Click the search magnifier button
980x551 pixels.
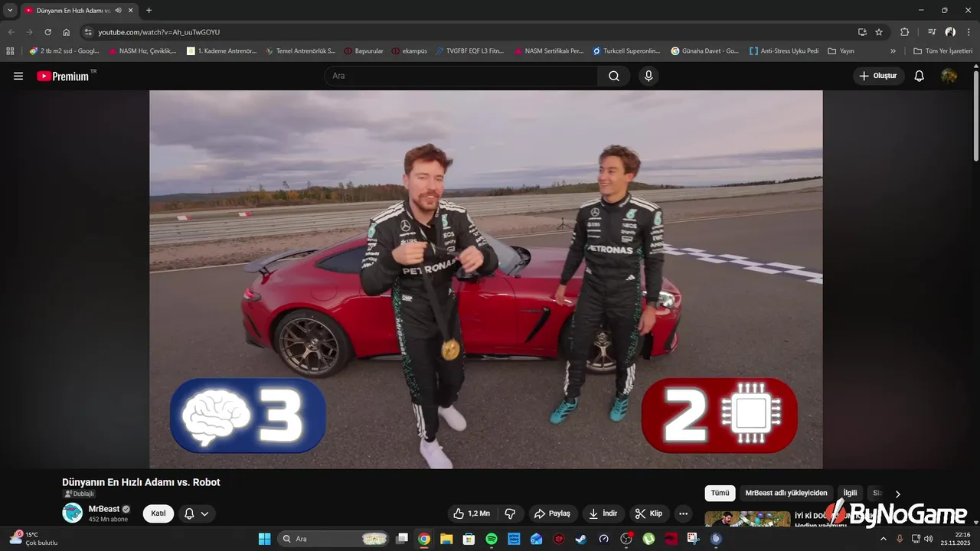(614, 76)
